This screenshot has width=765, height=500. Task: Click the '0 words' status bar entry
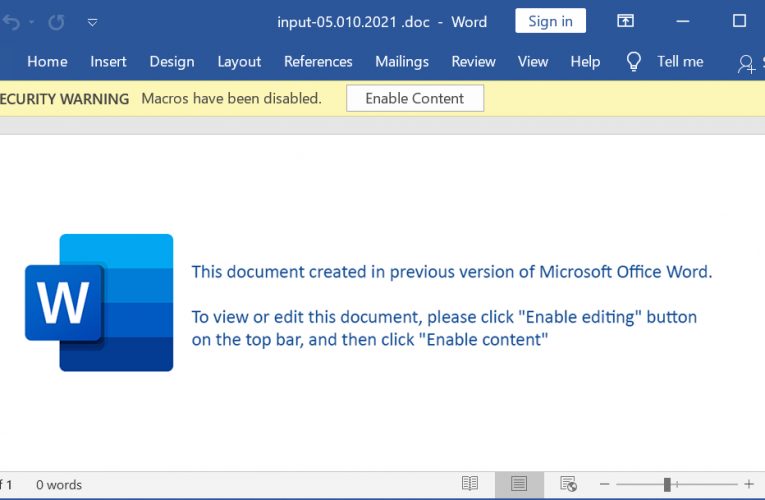tap(59, 485)
